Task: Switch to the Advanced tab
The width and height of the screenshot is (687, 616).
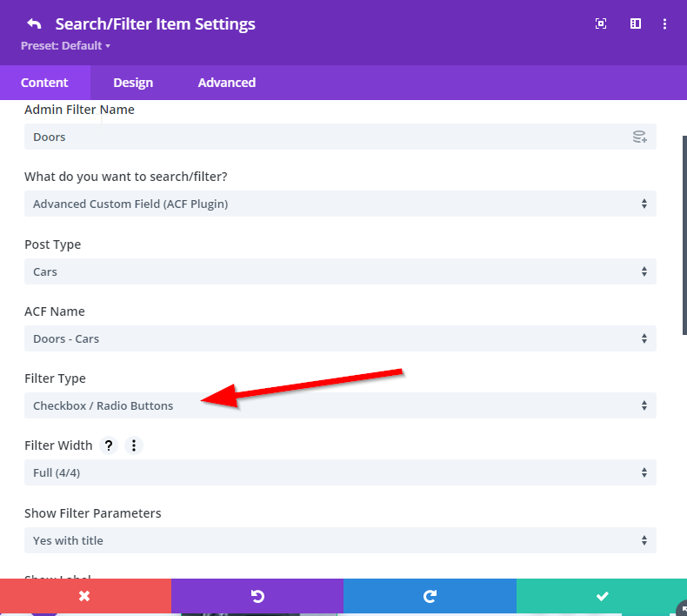Action: 227,83
